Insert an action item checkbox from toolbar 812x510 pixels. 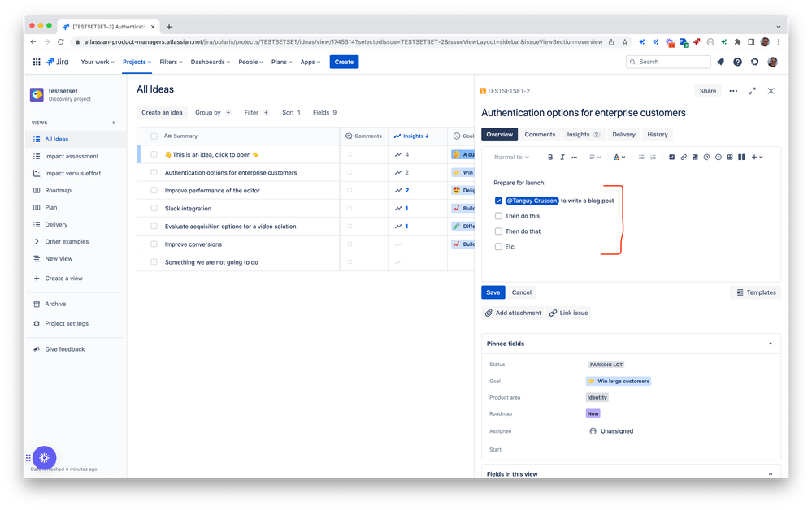(671, 158)
